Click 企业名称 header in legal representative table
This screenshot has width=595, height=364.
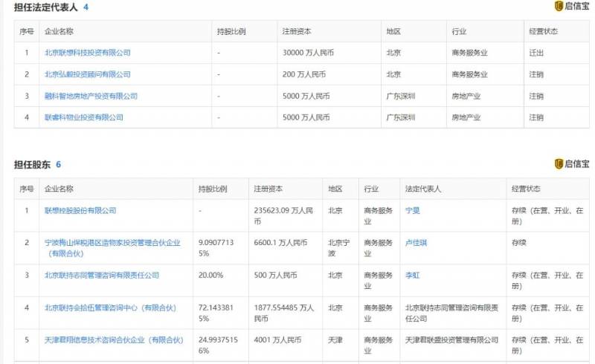coord(59,31)
